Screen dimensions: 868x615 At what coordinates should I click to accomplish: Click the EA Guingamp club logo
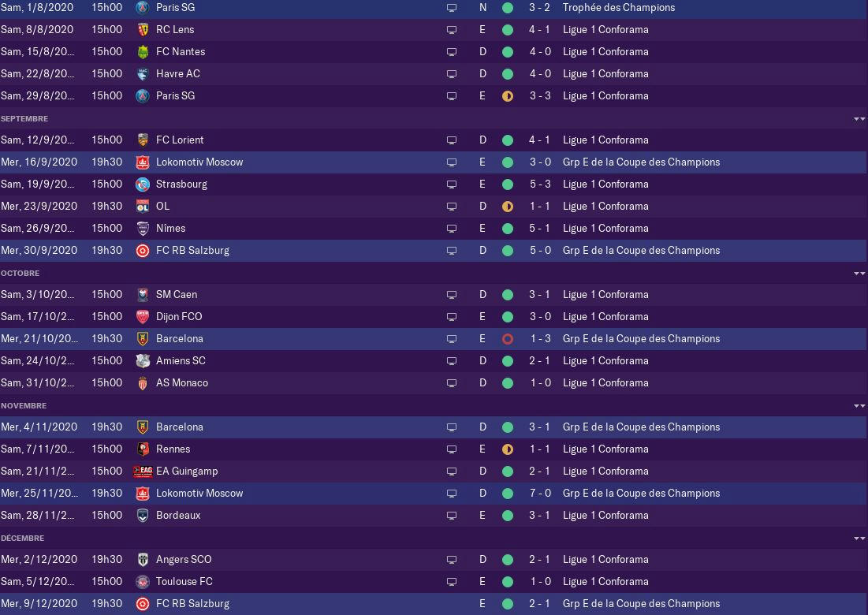pos(142,471)
